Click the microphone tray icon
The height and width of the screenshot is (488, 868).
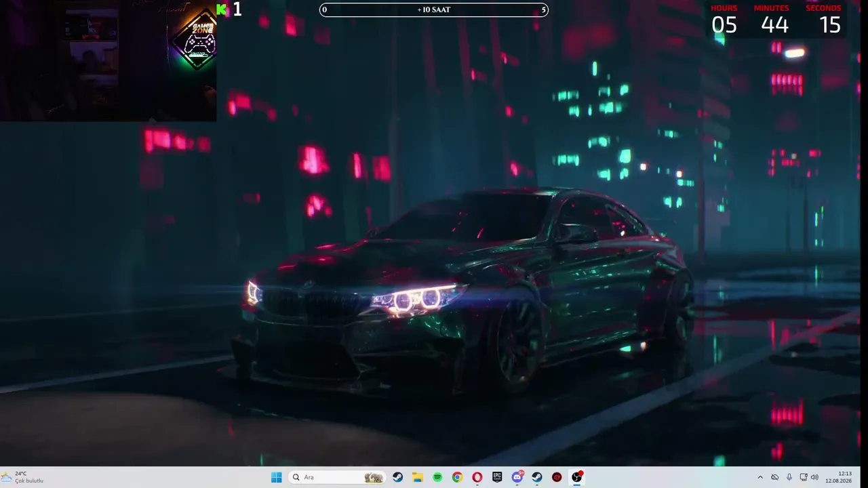point(789,477)
